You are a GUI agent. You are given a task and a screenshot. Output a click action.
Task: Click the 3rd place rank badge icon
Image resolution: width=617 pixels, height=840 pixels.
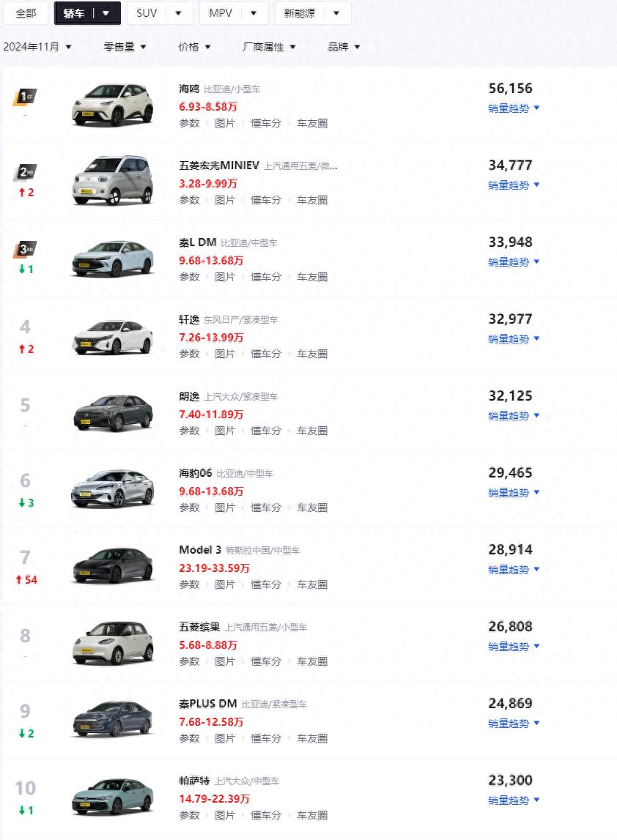[25, 250]
